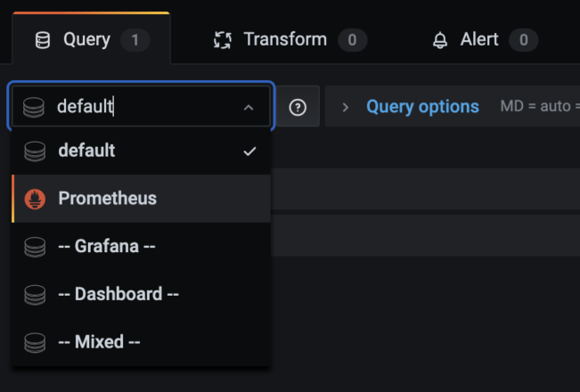Viewport: 580px width, 392px height.
Task: Pick the -- Dashboard -- data source option
Action: (118, 294)
